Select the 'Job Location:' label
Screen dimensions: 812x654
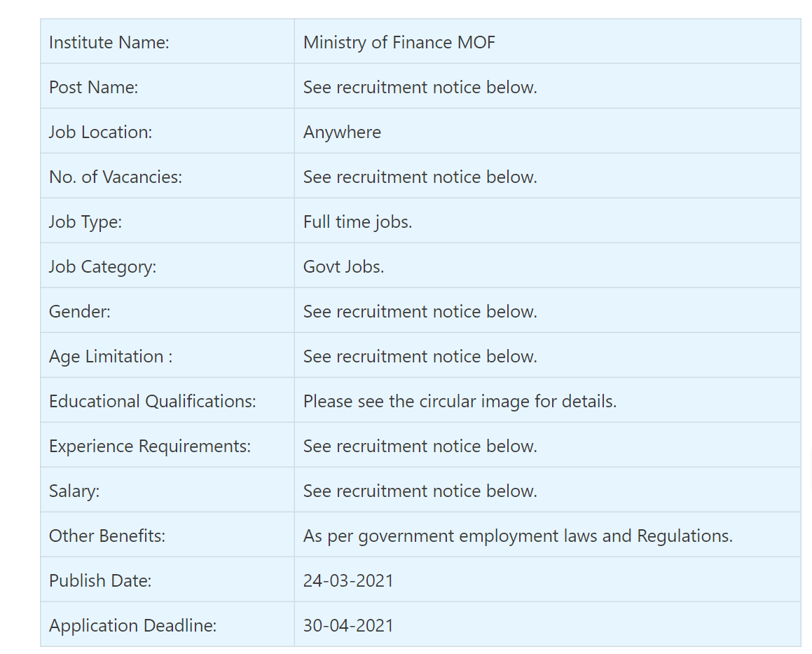tap(100, 132)
